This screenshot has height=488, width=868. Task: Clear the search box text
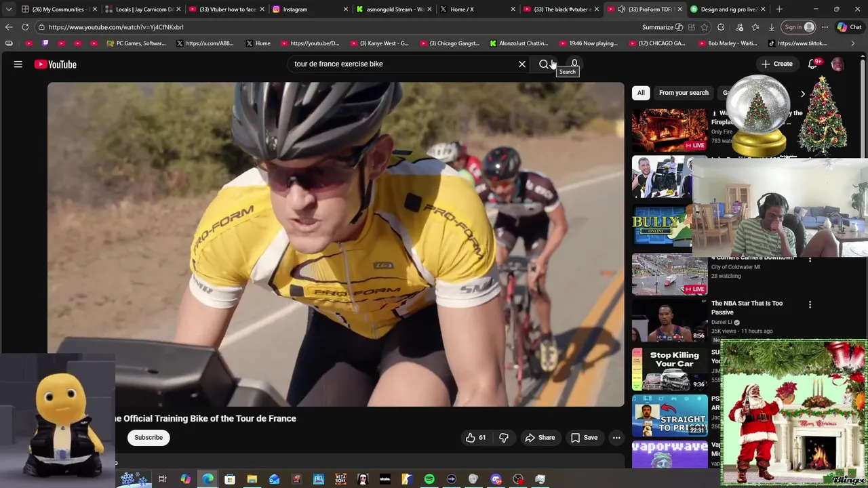(522, 64)
